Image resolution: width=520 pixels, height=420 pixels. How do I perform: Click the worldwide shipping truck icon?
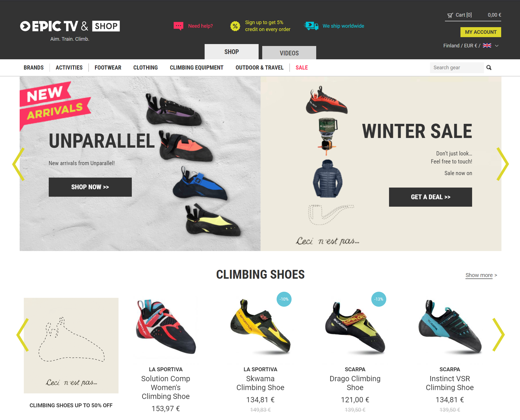pos(311,26)
